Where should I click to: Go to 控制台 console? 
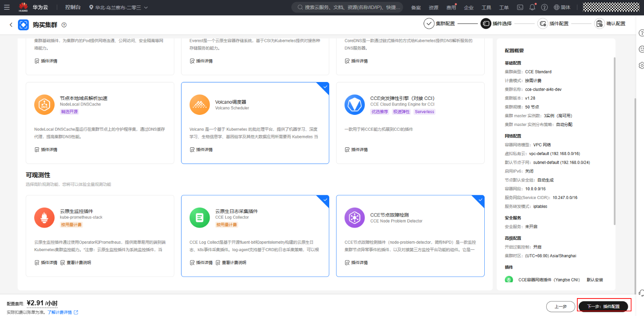[73, 7]
